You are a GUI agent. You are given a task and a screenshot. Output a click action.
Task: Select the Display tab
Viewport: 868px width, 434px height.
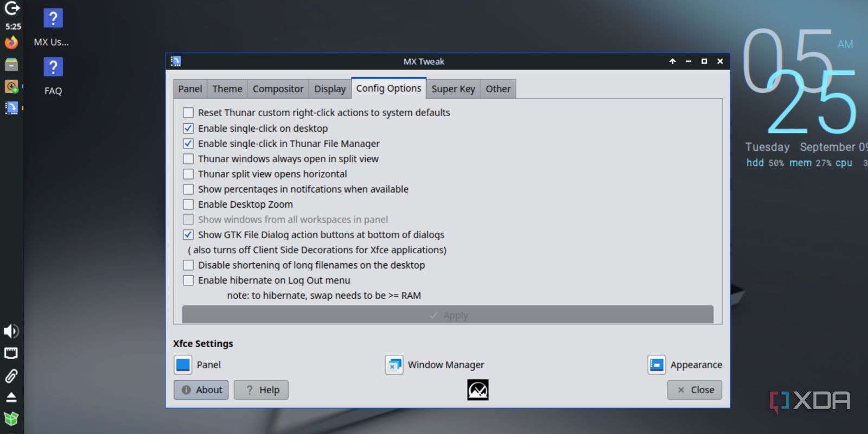coord(330,89)
